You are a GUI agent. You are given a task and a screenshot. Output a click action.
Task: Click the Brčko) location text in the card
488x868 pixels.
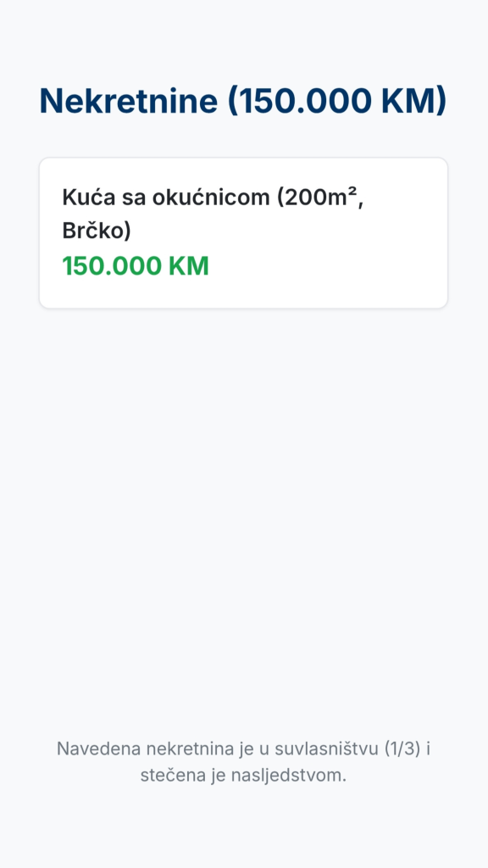click(x=97, y=231)
